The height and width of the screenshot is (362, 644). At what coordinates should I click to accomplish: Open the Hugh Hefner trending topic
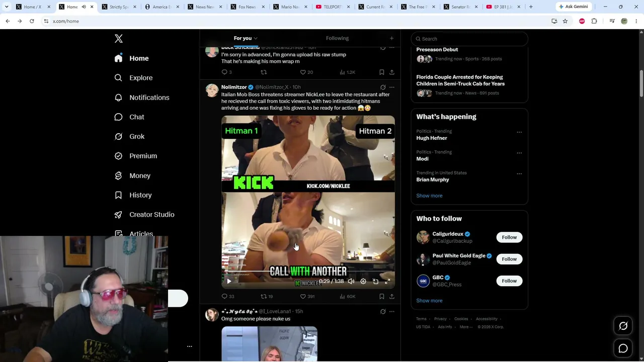click(x=432, y=138)
